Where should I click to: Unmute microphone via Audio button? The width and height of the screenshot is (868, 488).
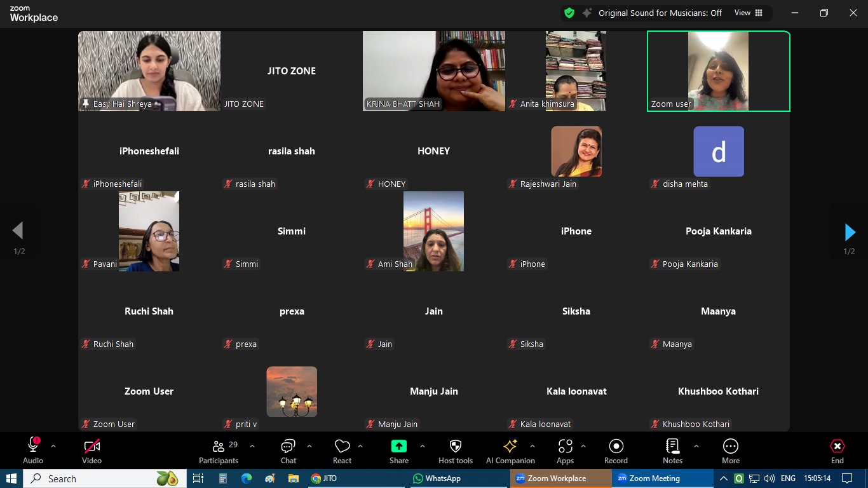(33, 446)
